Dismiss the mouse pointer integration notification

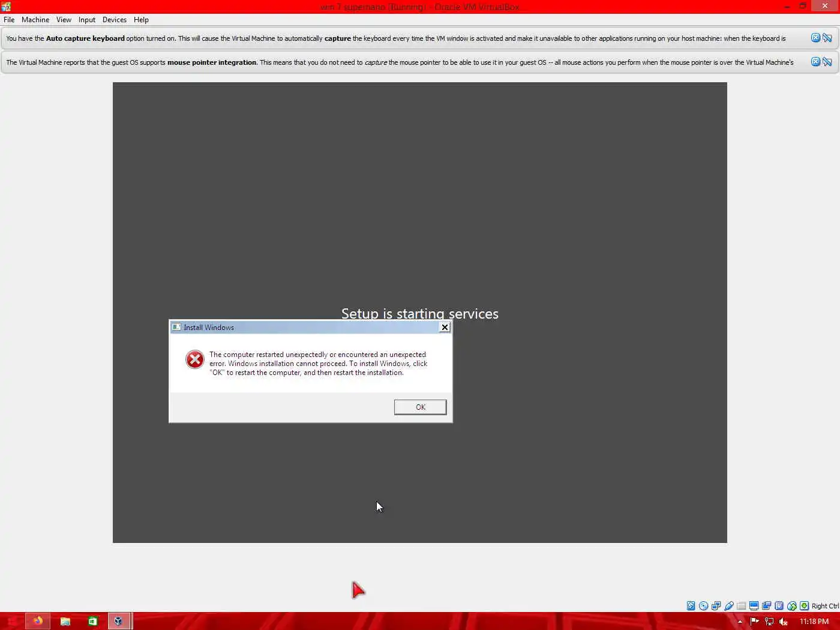[815, 62]
